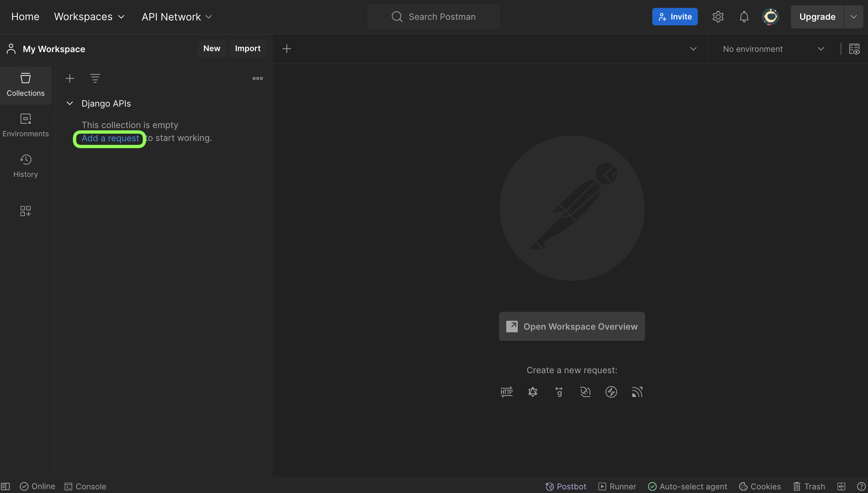Viewport: 868px width, 493px height.
Task: Open the Upgrade options dropdown arrow
Action: click(x=853, y=16)
